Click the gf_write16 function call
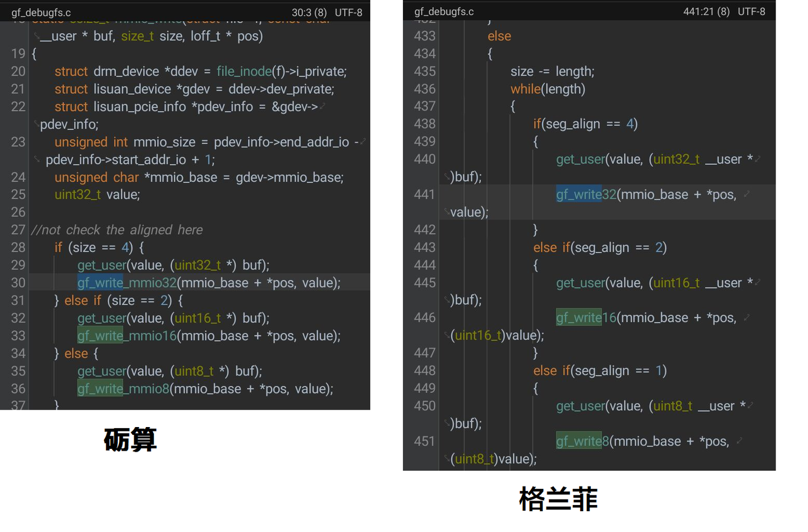This screenshot has height=532, width=808. (586, 318)
